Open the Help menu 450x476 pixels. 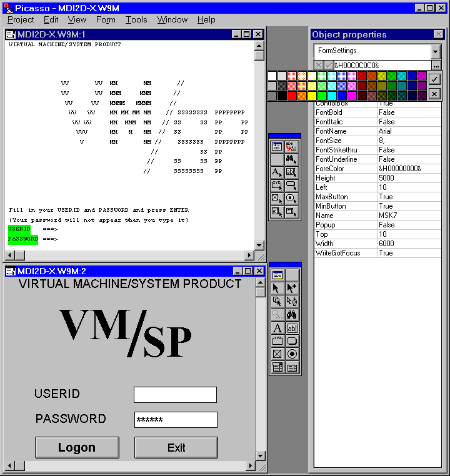[x=206, y=20]
